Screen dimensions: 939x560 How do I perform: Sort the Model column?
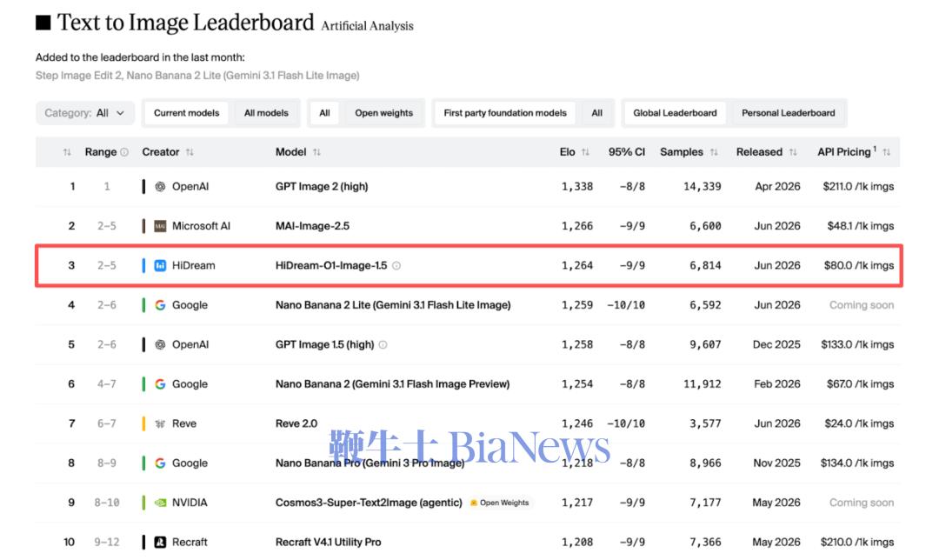(x=316, y=152)
